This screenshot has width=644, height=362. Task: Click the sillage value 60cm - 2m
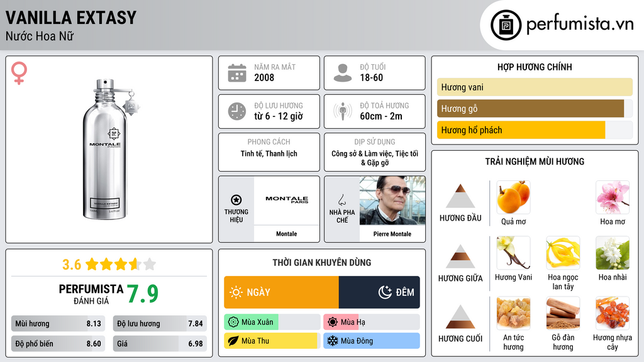(381, 116)
